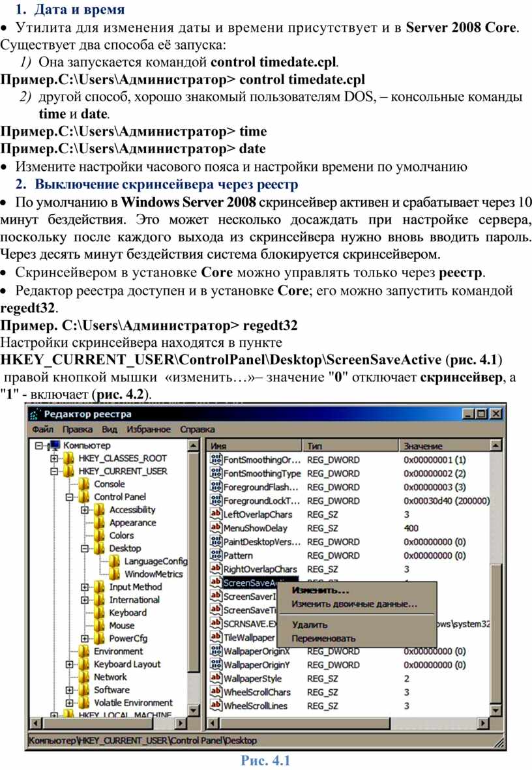This screenshot has height=770, width=532.
Task: Select the Appearance folder icon
Action: tap(100, 522)
